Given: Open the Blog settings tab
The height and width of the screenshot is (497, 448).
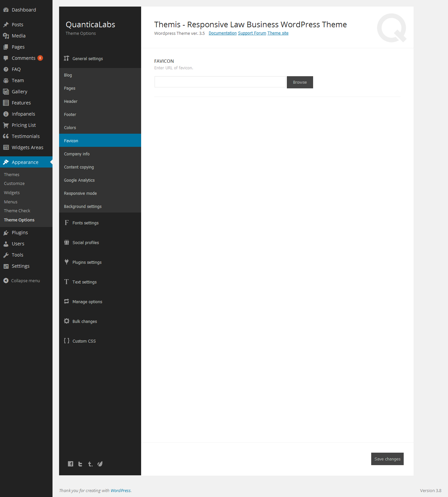Looking at the screenshot, I should coord(100,75).
